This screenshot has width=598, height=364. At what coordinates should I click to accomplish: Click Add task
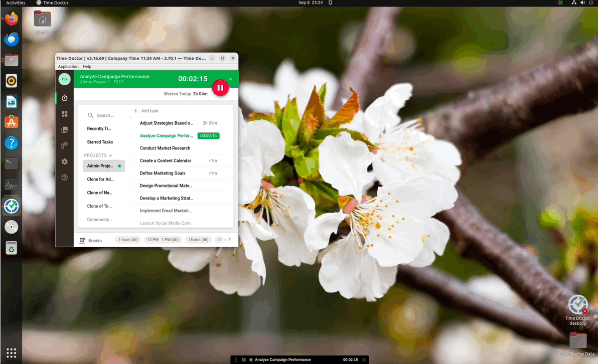tap(145, 111)
